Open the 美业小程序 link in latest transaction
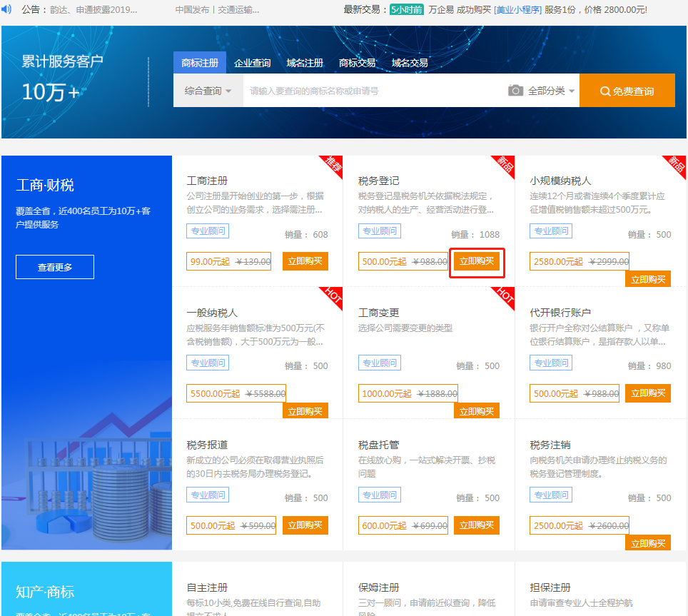The height and width of the screenshot is (616, 688). [x=517, y=10]
